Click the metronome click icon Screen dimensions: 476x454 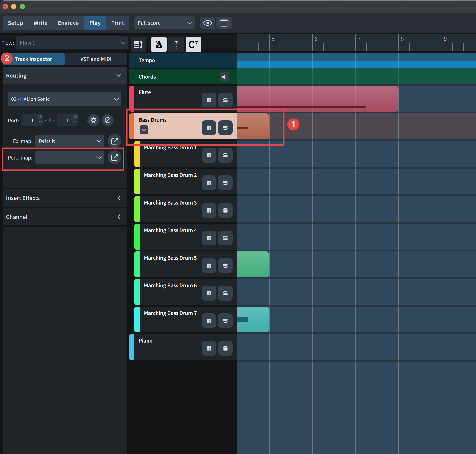coord(159,45)
